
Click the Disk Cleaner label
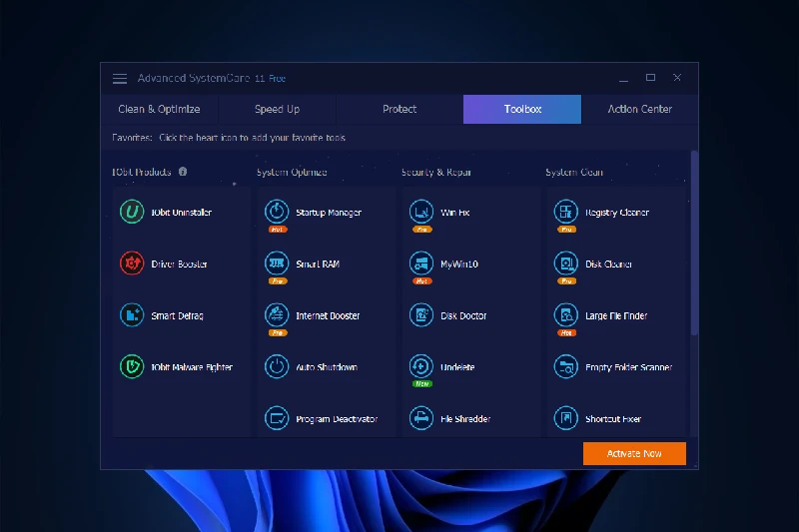coord(608,264)
